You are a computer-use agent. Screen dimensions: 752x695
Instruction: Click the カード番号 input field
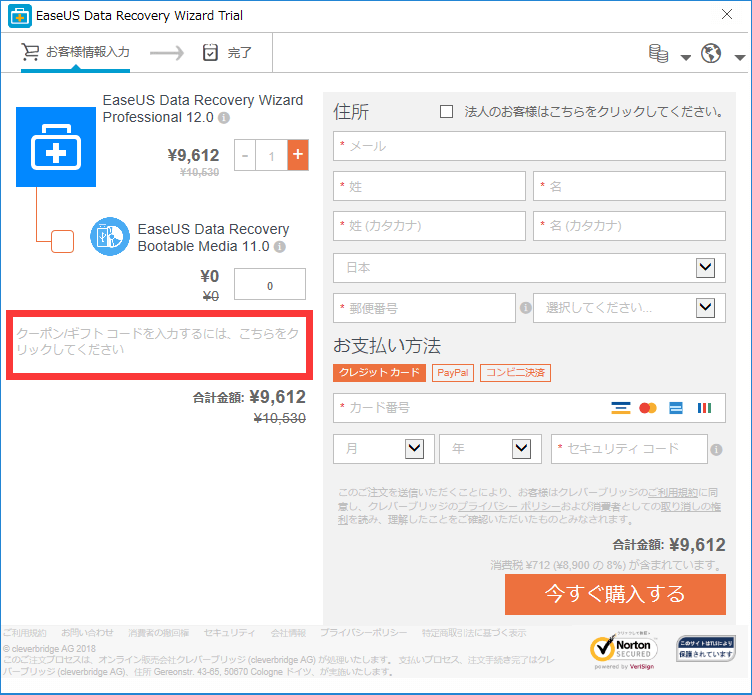click(529, 408)
